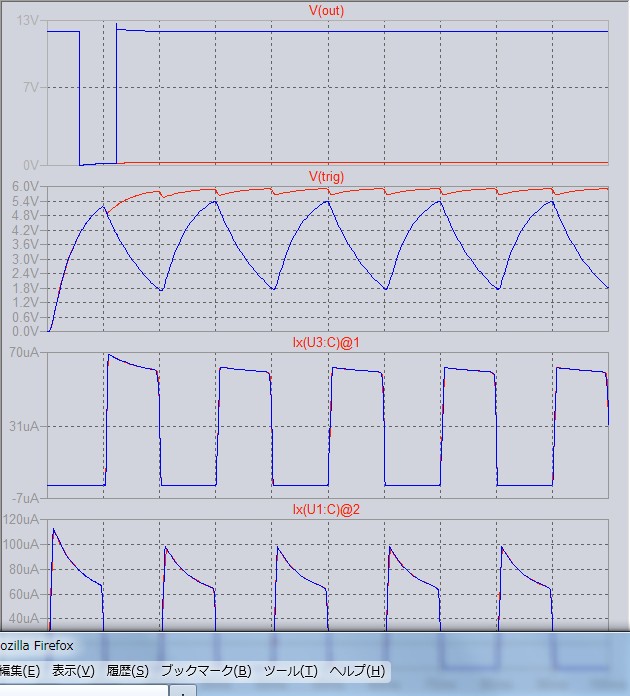The height and width of the screenshot is (696, 630).
Task: Click the V(out) trace label
Action: click(326, 11)
